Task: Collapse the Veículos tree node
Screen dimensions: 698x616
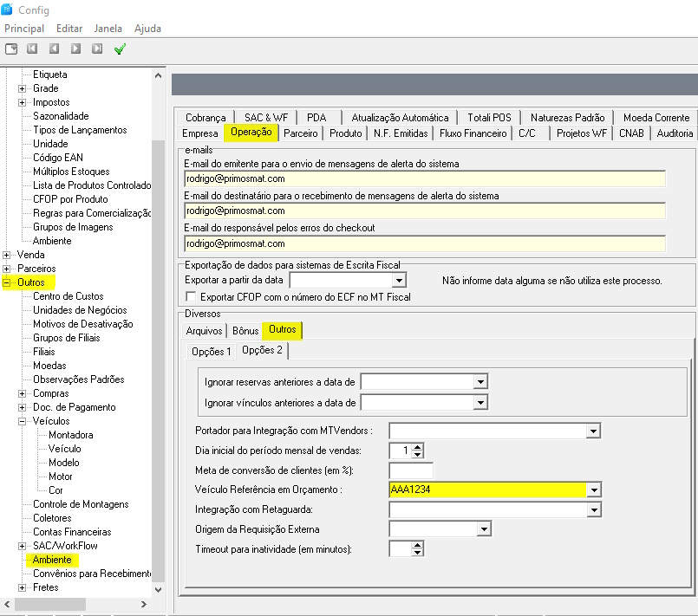Action: tap(23, 421)
